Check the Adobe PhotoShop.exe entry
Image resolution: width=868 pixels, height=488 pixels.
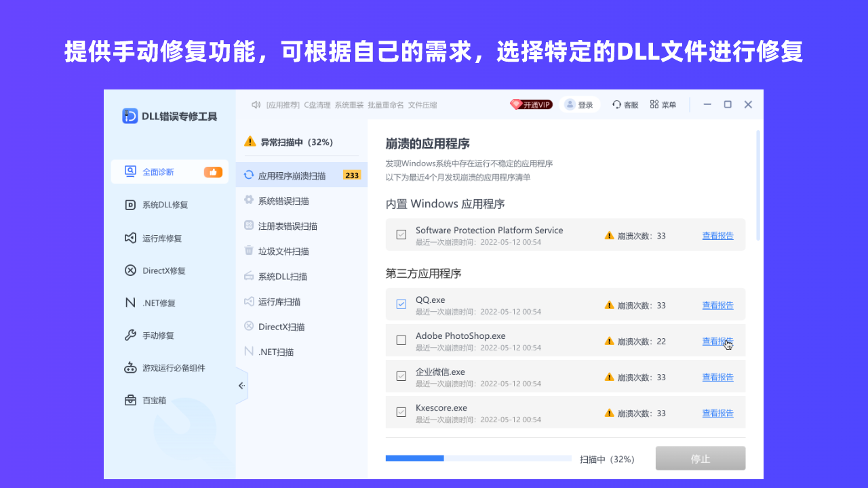(x=401, y=340)
